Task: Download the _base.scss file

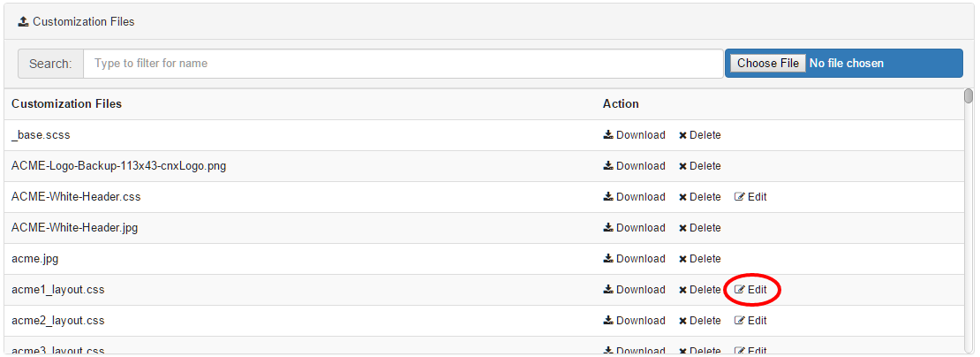Action: tap(634, 135)
